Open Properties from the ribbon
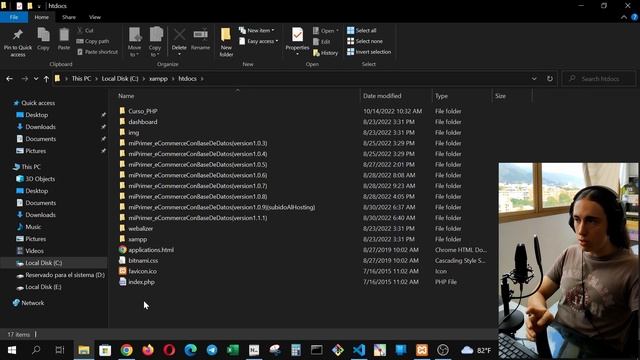Image resolution: width=640 pixels, height=360 pixels. click(297, 41)
